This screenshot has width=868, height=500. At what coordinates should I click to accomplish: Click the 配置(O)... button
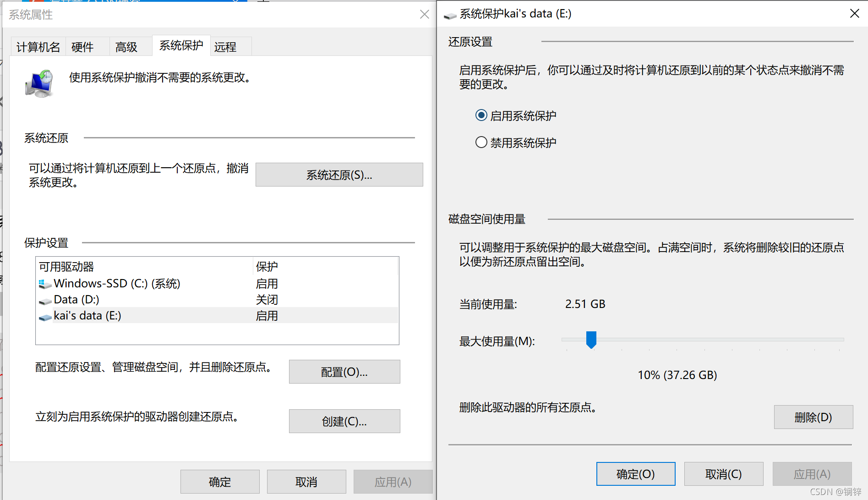pos(344,372)
